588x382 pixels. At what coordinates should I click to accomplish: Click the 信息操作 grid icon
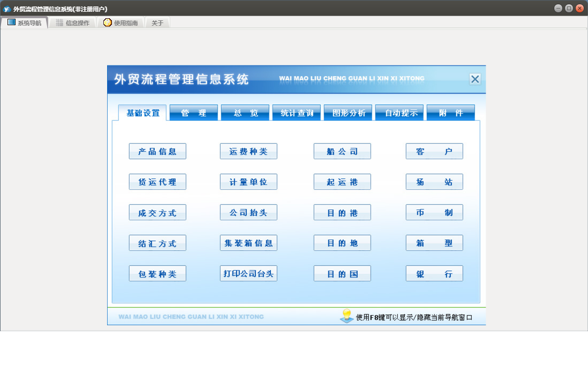pyautogui.click(x=59, y=23)
